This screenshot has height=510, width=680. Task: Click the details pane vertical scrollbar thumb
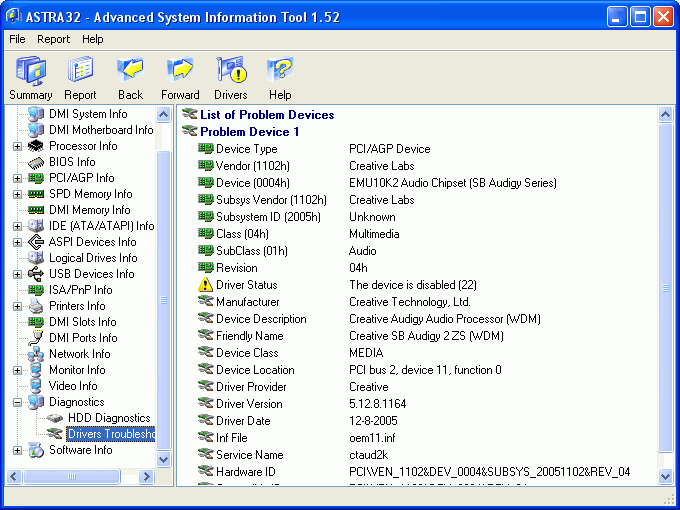tap(665, 288)
